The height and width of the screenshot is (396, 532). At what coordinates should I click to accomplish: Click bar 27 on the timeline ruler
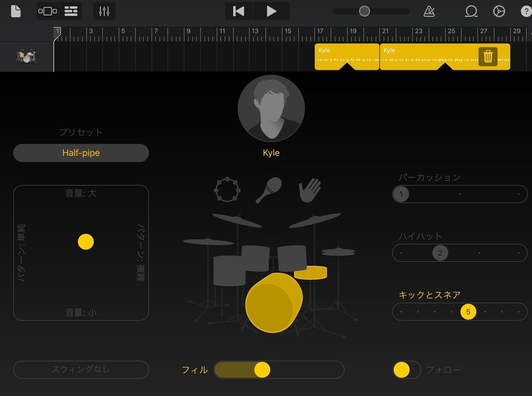(484, 31)
